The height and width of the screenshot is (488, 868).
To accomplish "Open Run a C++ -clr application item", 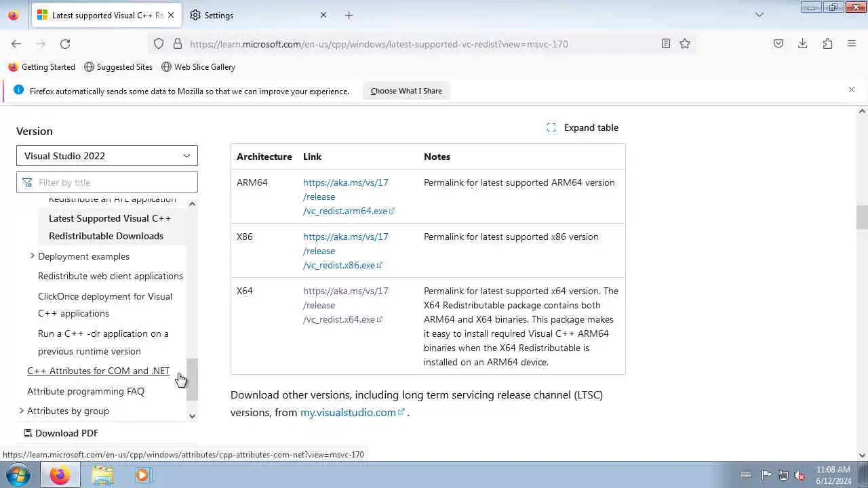I will (x=103, y=342).
